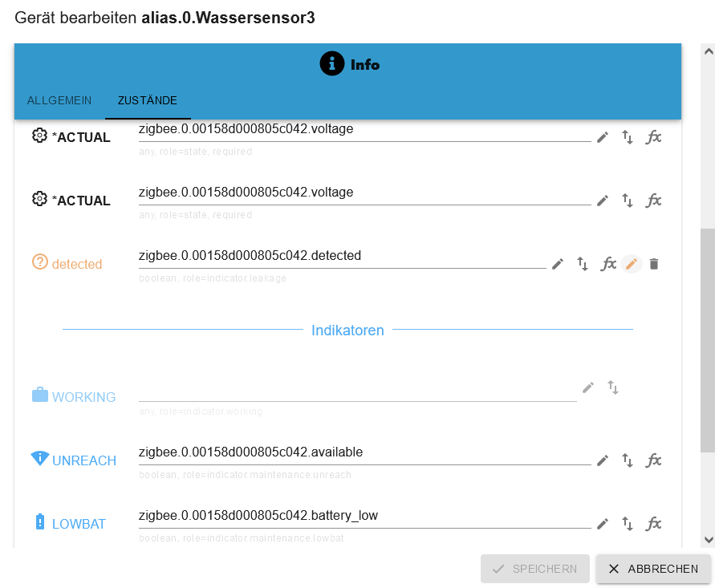This screenshot has width=715, height=588.
Task: Click the ABBRECHEN button
Action: click(653, 569)
